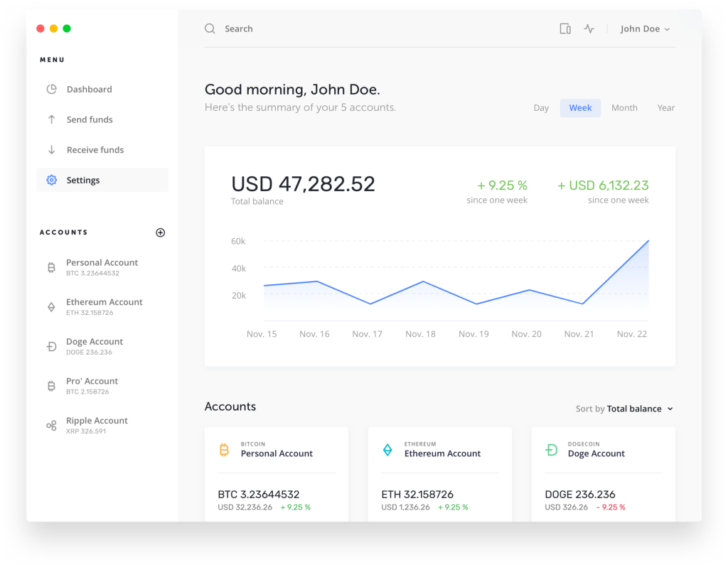Image resolution: width=728 pixels, height=565 pixels.
Task: Switch to the Year period tab
Action: click(665, 108)
